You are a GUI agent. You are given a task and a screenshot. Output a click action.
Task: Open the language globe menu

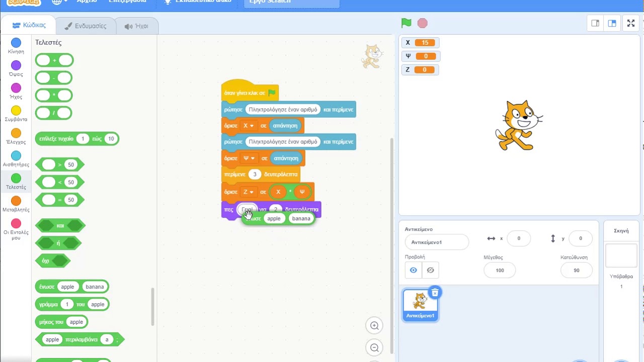click(59, 2)
